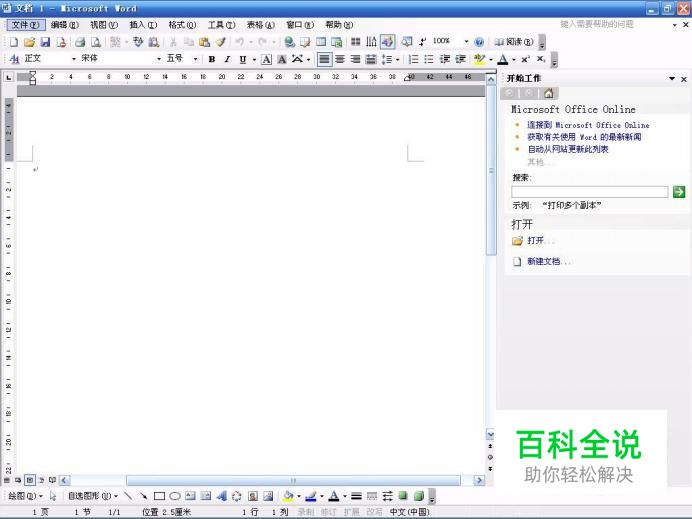
Task: Expand the line spacing dropdown arrow
Action: click(398, 59)
